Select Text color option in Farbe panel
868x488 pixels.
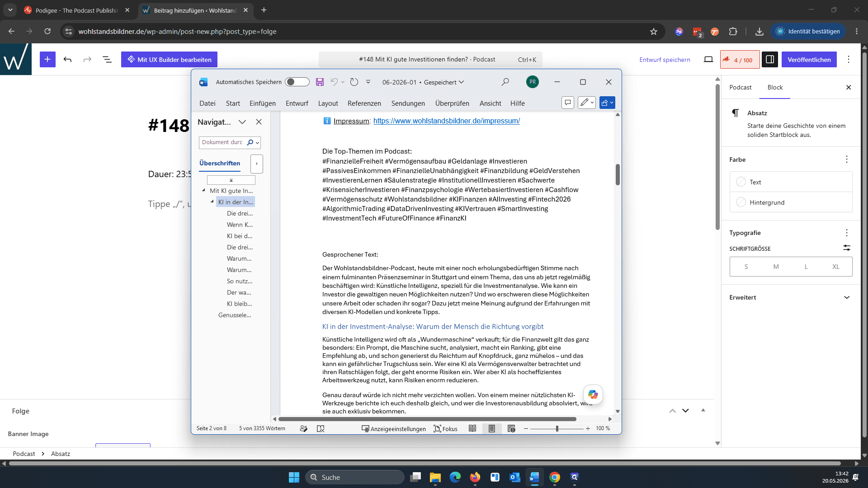[x=791, y=182]
